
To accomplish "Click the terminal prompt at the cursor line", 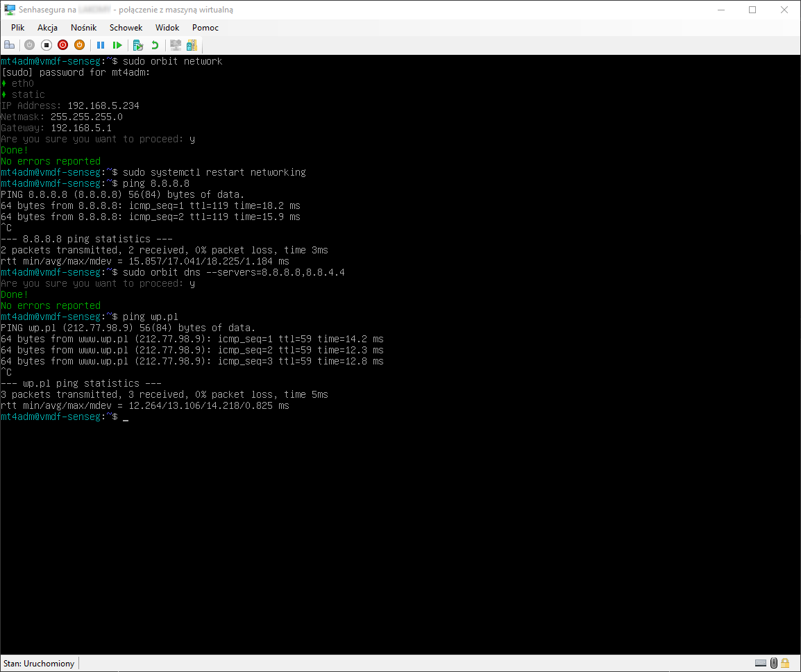I will coord(126,417).
